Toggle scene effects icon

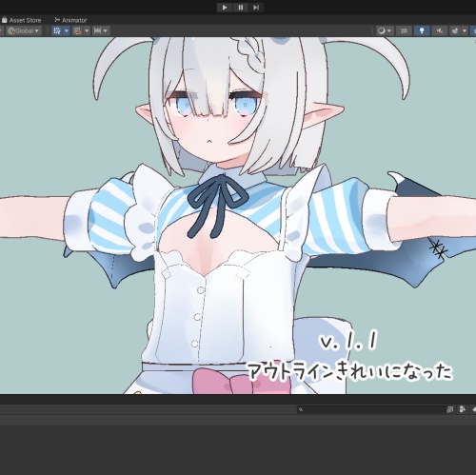point(455,30)
